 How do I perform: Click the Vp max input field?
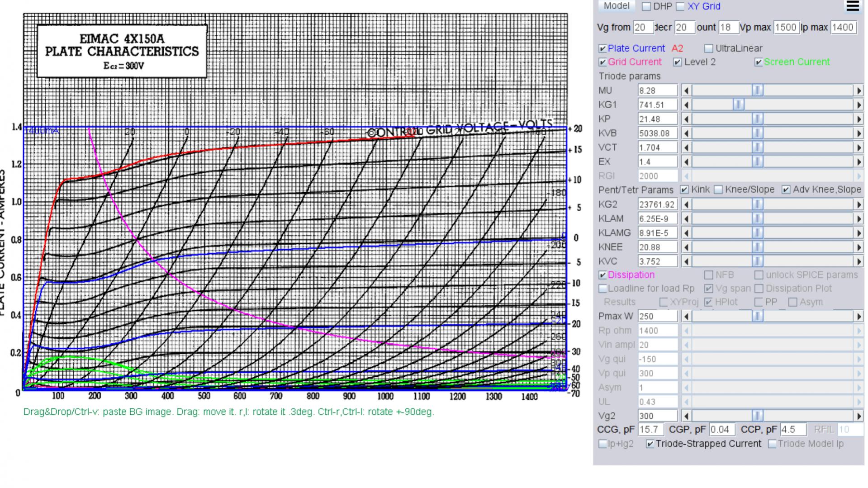786,28
